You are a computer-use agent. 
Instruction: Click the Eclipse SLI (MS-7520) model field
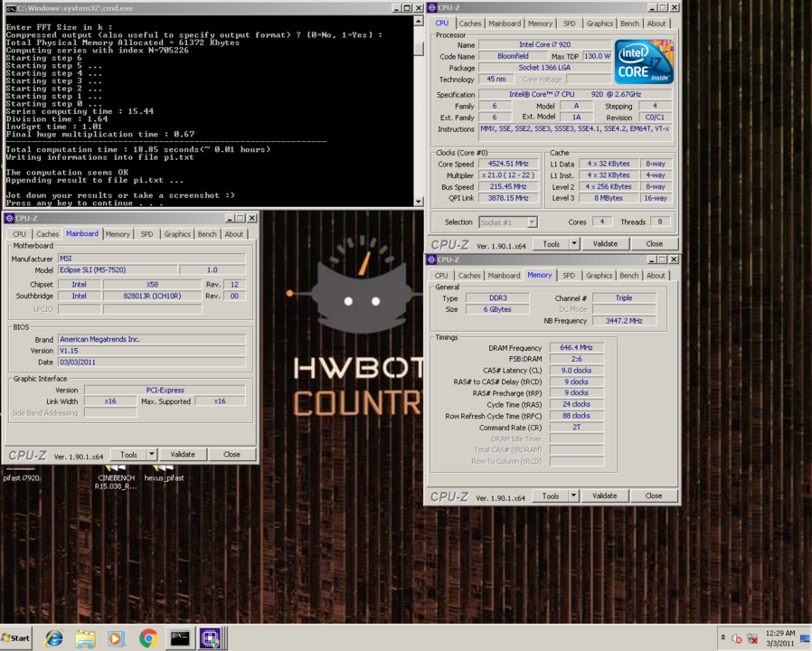(x=118, y=269)
